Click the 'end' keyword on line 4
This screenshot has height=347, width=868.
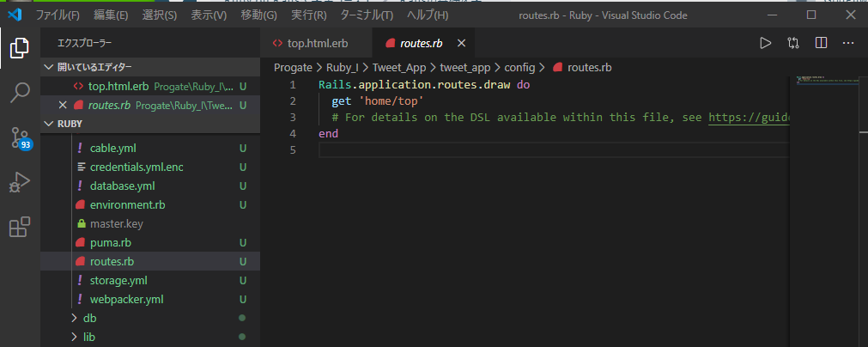(x=328, y=134)
